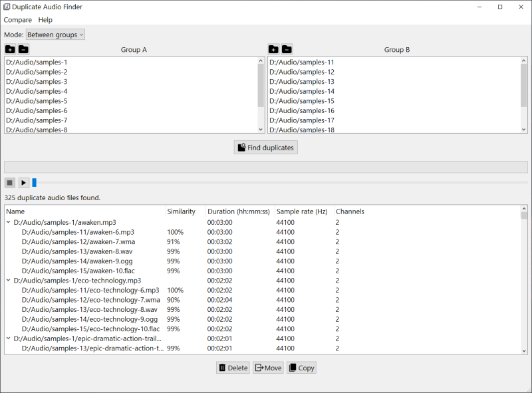Click the playback position slider handle

tap(34, 182)
